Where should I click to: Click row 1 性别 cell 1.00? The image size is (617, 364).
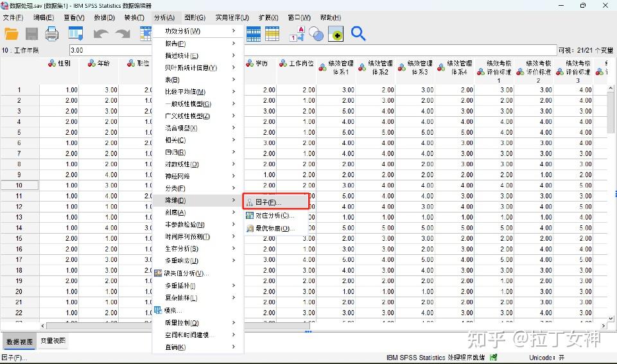click(60, 90)
